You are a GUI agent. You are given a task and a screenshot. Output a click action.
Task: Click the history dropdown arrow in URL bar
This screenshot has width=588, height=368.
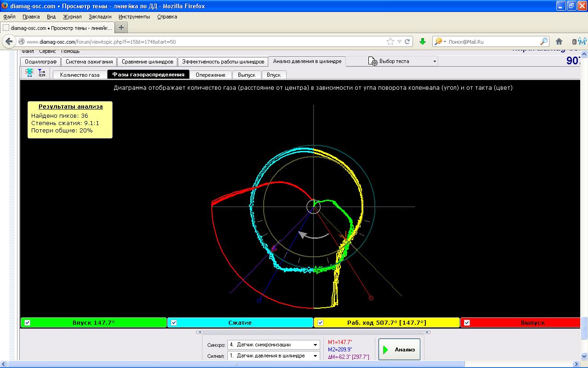click(399, 41)
